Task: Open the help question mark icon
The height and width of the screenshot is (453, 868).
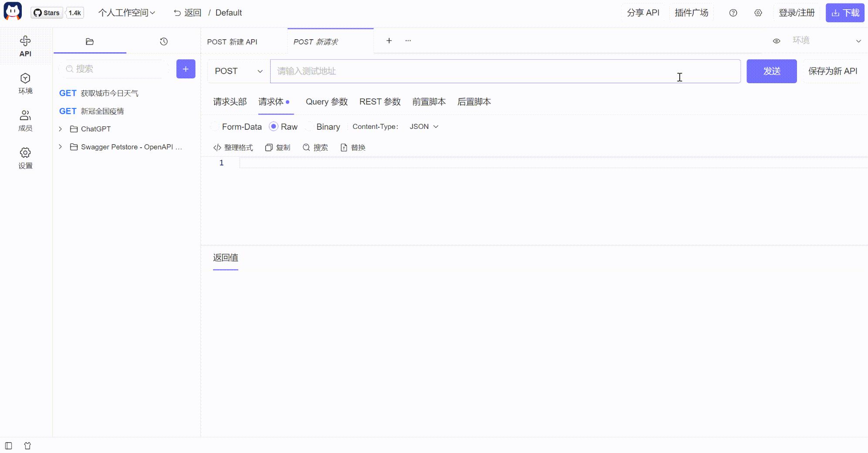Action: [733, 13]
